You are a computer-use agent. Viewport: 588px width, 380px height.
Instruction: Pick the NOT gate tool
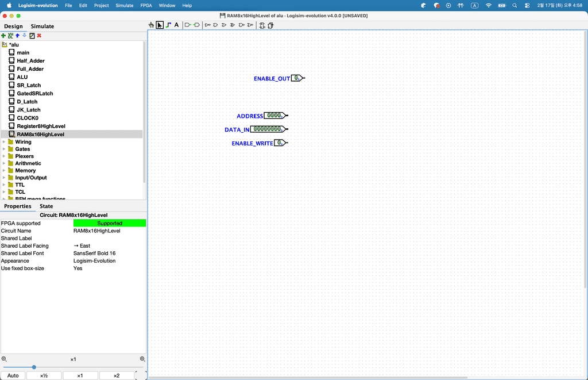pyautogui.click(x=208, y=25)
